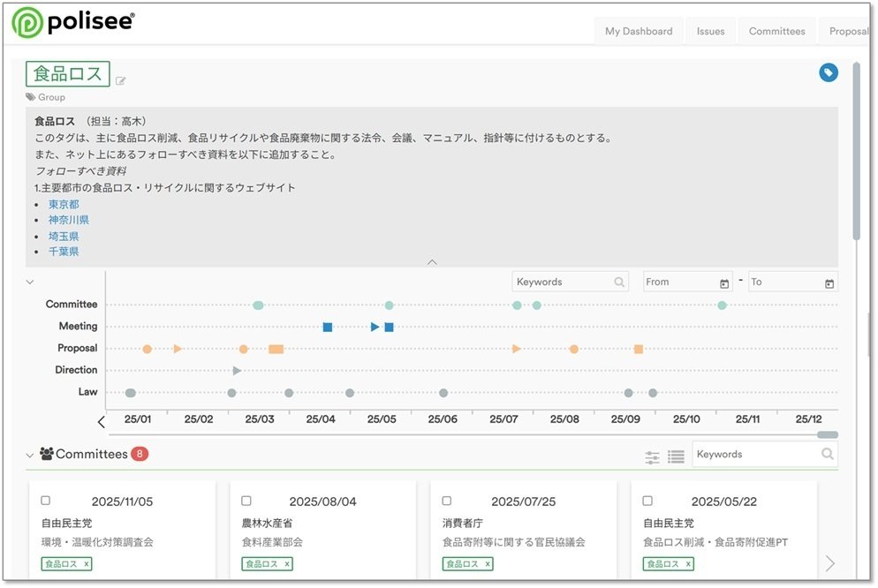Image resolution: width=878 pixels, height=588 pixels.
Task: Collapse the Committees section chevron
Action: (x=30, y=456)
